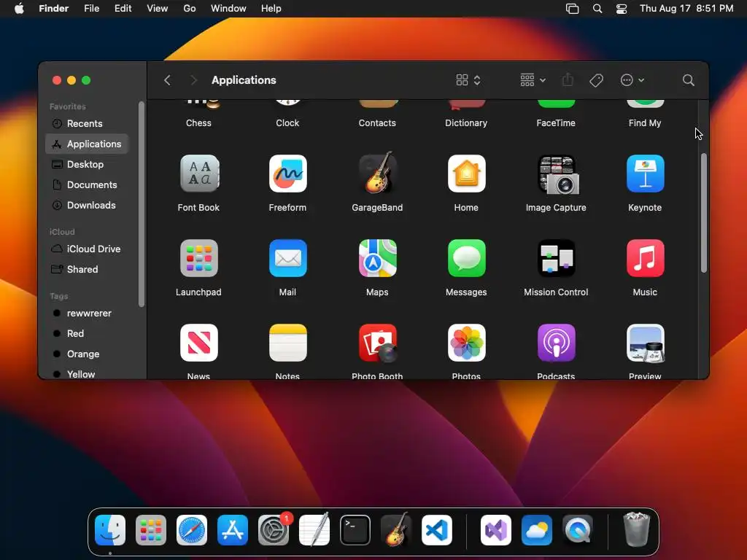Click the date and time in menu bar

coord(686,9)
